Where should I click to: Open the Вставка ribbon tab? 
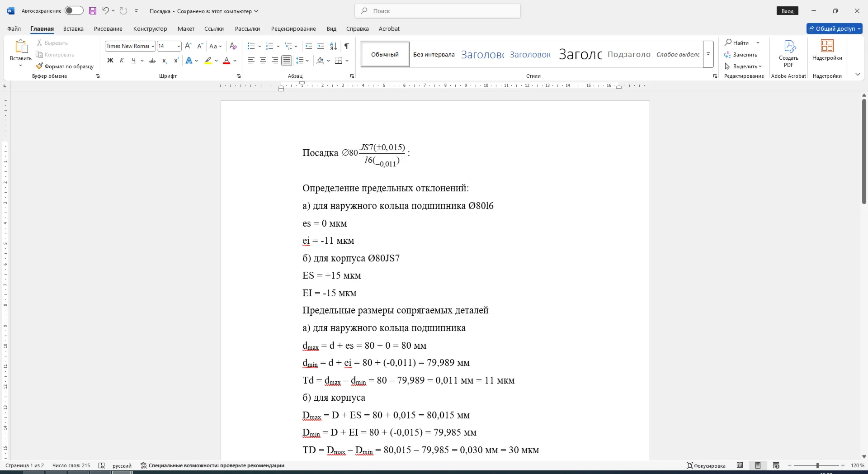[73, 28]
